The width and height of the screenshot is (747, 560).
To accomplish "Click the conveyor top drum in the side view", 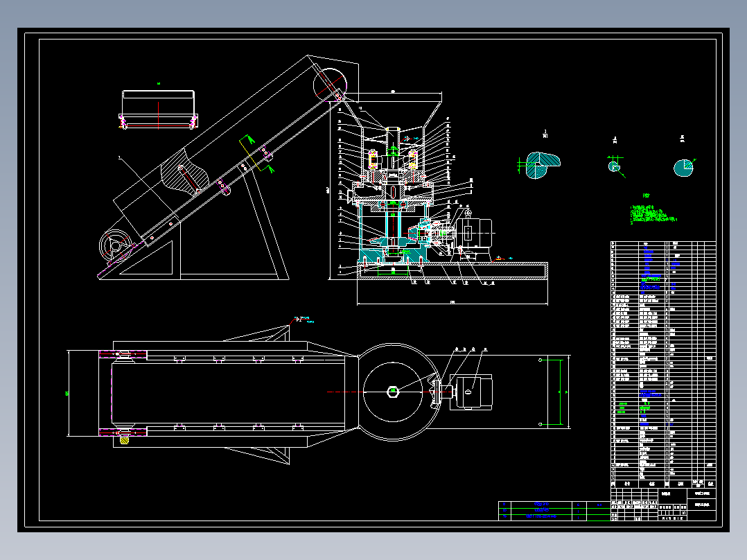I will tap(330, 85).
